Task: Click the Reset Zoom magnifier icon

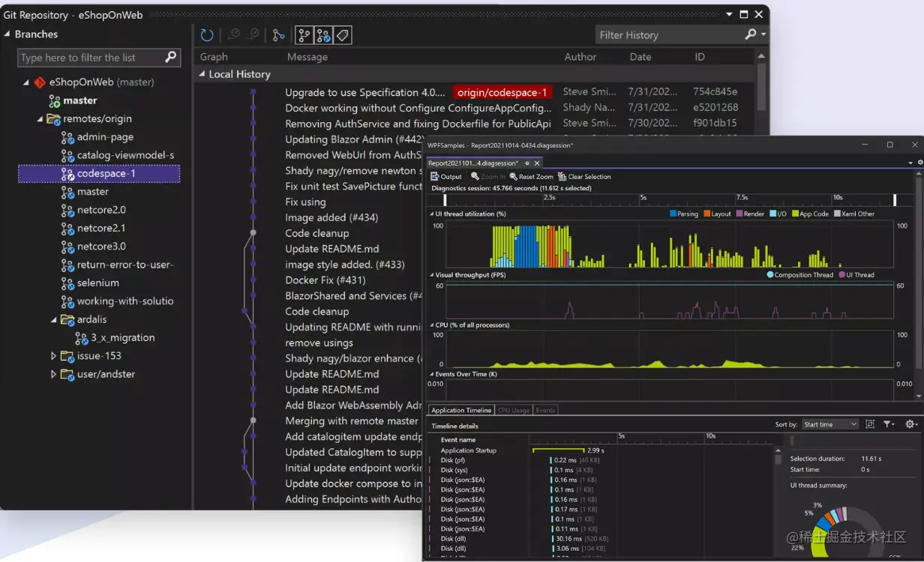Action: [x=514, y=177]
